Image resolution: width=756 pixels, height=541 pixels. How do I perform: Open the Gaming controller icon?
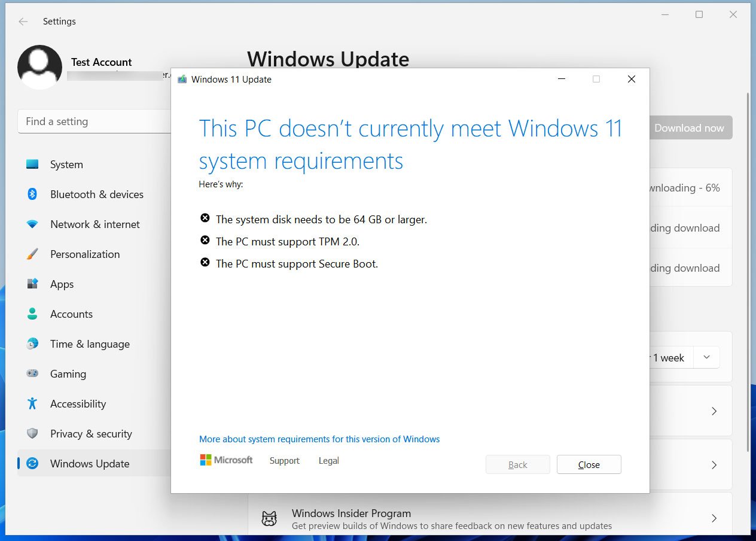click(x=32, y=373)
